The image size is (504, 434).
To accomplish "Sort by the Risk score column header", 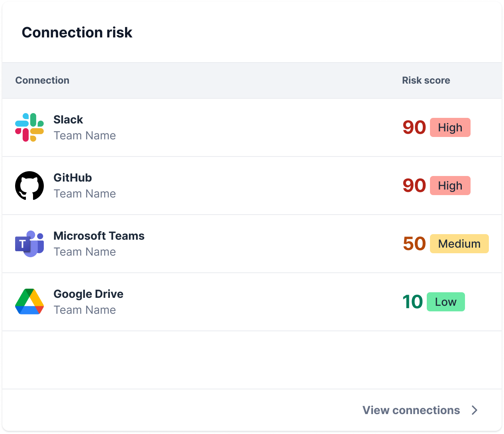I will [426, 80].
